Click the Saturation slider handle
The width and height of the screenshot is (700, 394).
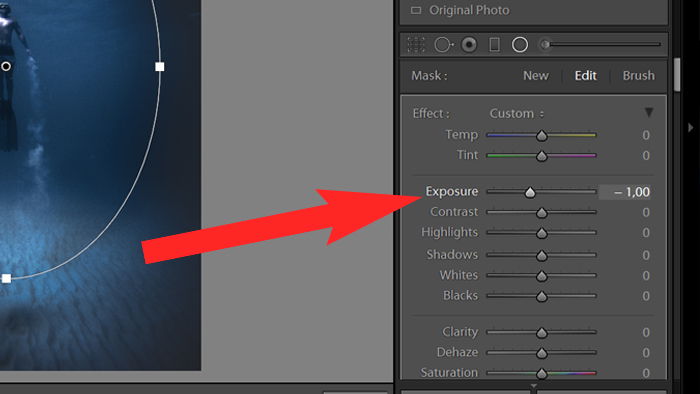pyautogui.click(x=542, y=373)
